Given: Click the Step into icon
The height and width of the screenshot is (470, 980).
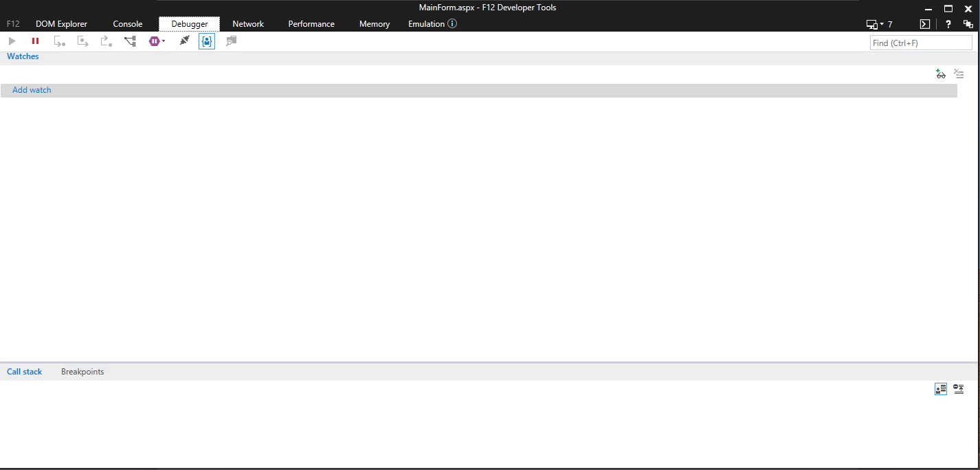Looking at the screenshot, I should pyautogui.click(x=60, y=41).
